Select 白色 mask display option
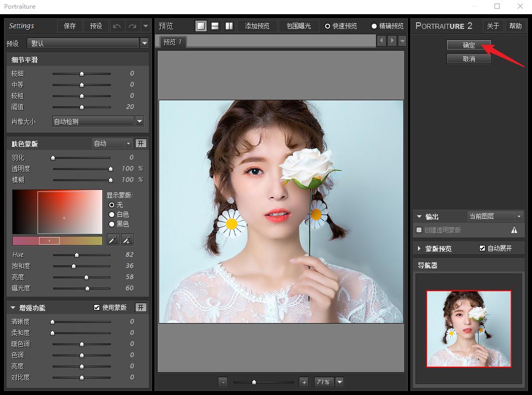Viewport: 532px width, 395px height. click(x=112, y=215)
